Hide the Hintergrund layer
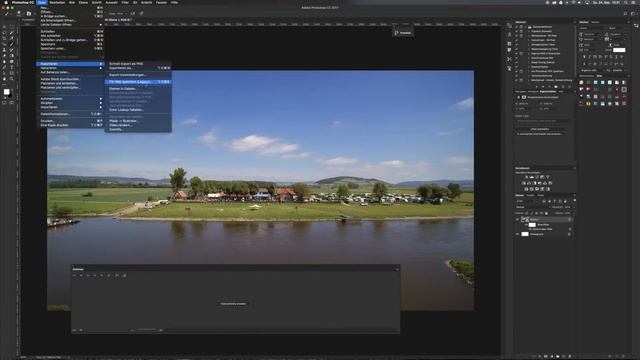 [x=517, y=234]
